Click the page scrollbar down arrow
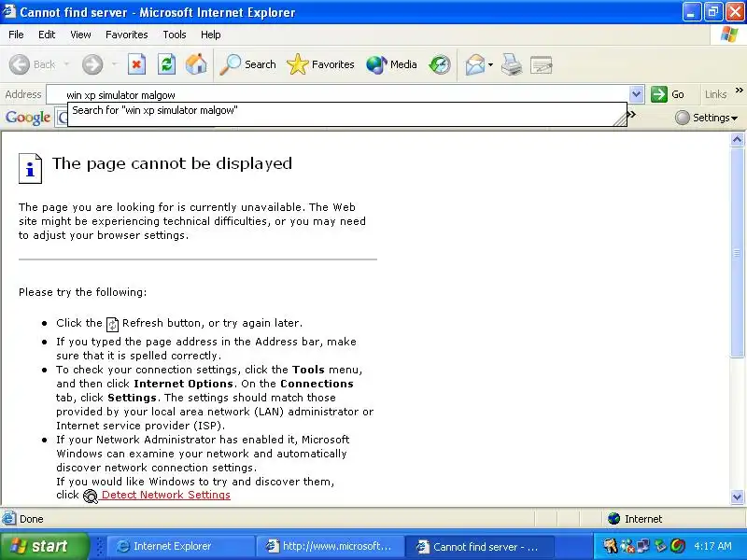 point(737,497)
